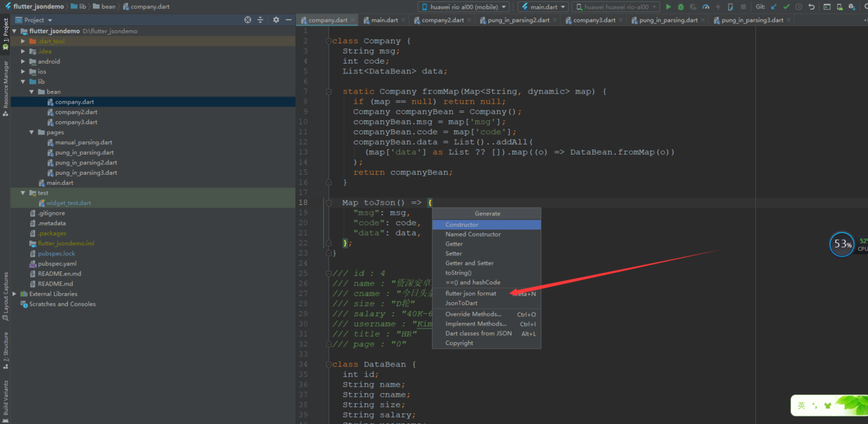Choose flutter json format menu entry
868x424 pixels.
pyautogui.click(x=486, y=294)
